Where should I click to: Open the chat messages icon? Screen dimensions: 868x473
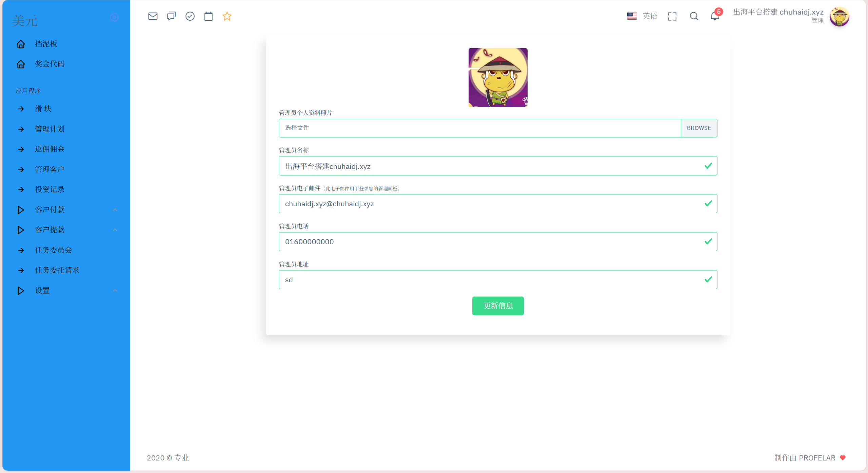pyautogui.click(x=171, y=16)
